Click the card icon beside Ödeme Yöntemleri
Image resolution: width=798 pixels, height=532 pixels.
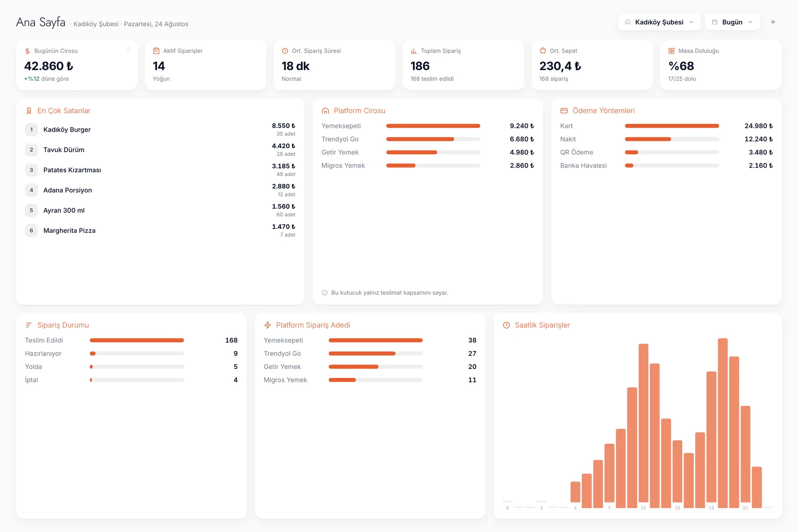point(564,111)
